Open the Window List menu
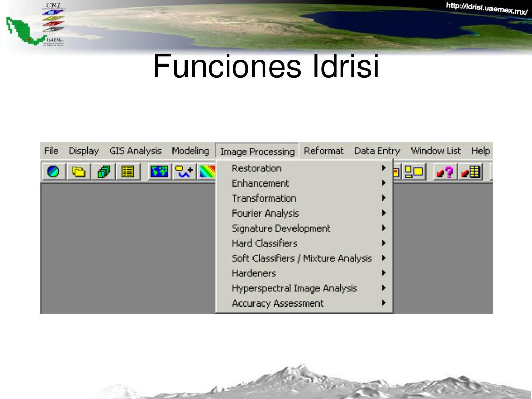532x399 pixels. [436, 151]
